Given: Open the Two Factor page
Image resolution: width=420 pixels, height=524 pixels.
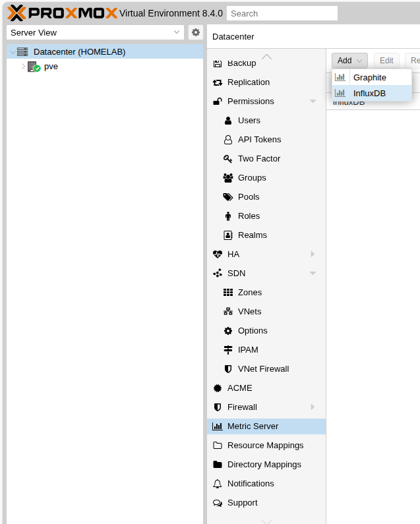Looking at the screenshot, I should (x=266, y=159).
